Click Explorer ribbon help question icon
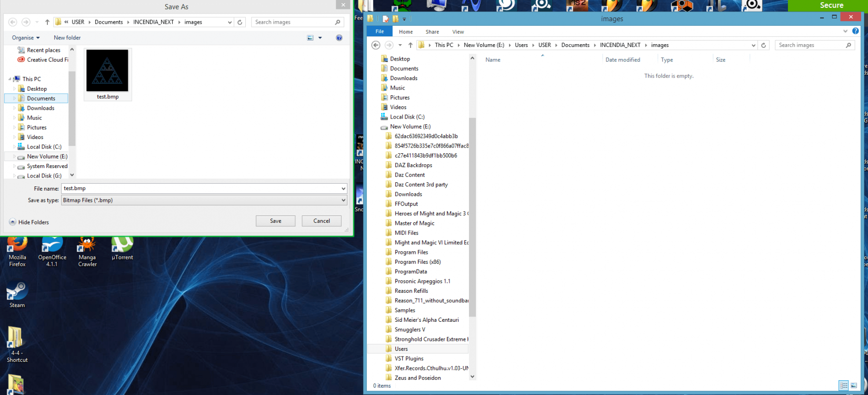The height and width of the screenshot is (395, 868). [855, 32]
